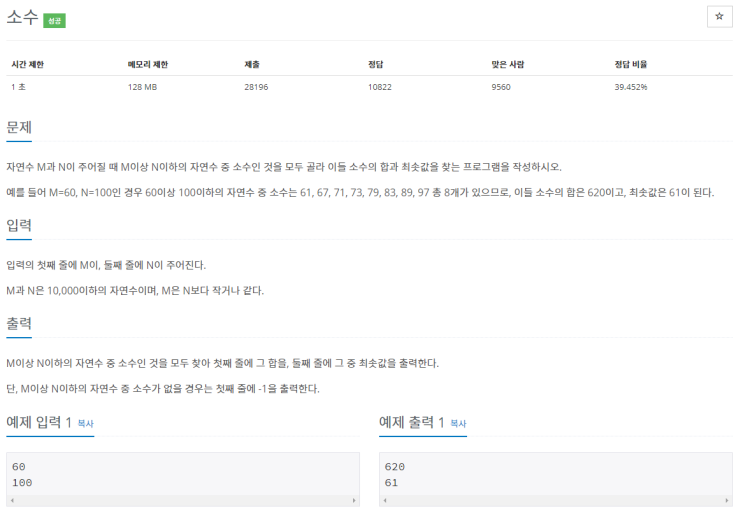Viewport: 743px width, 518px height.
Task: Click the 입력 section heading
Action: click(x=19, y=225)
